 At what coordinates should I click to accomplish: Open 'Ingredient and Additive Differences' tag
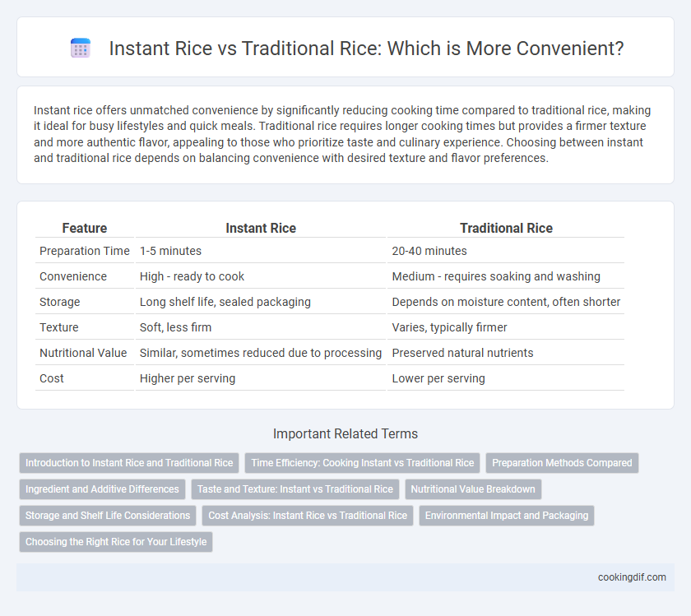coord(102,489)
